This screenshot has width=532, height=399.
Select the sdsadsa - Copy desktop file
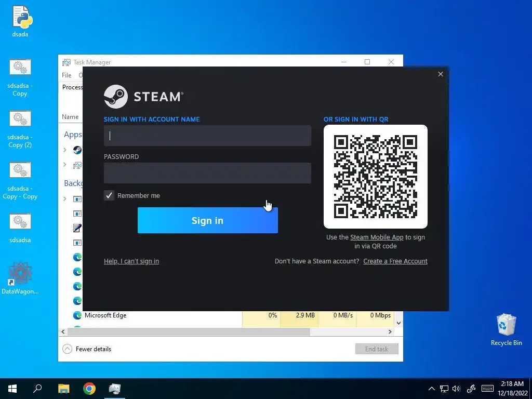(x=20, y=78)
